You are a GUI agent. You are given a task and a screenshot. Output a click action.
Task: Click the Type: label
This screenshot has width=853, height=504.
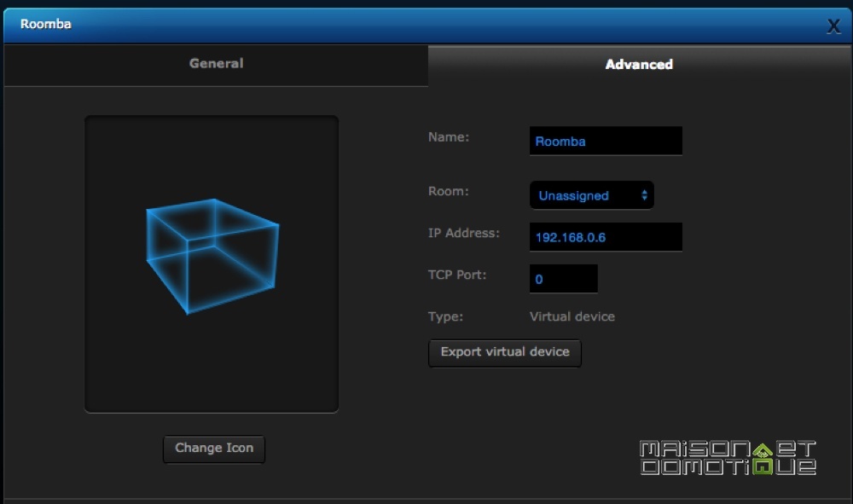pos(445,316)
